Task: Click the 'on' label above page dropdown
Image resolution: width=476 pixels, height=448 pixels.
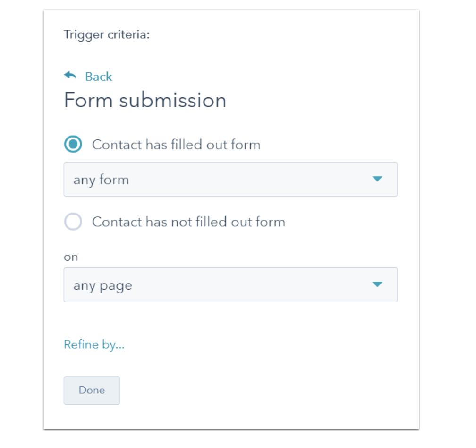Action: 71,257
